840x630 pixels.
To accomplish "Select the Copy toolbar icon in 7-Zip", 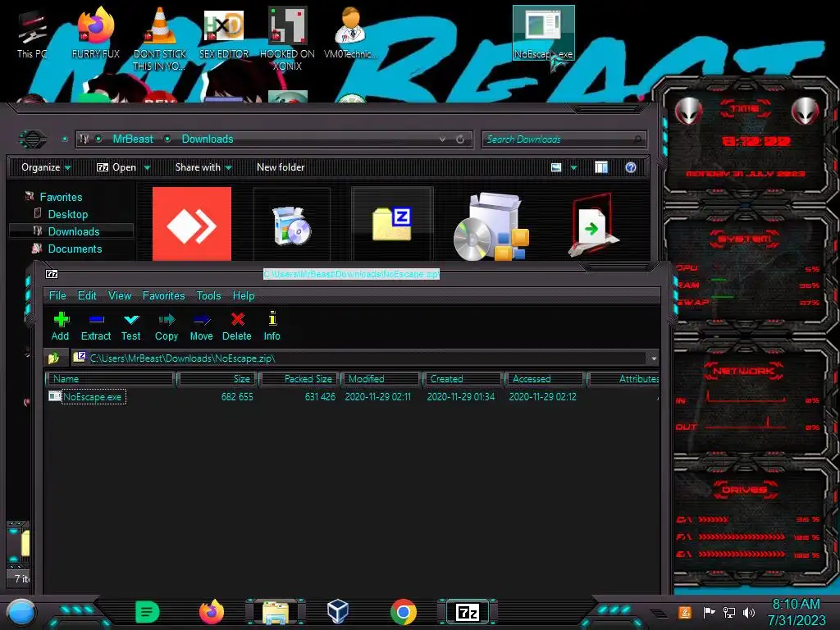I will [166, 326].
